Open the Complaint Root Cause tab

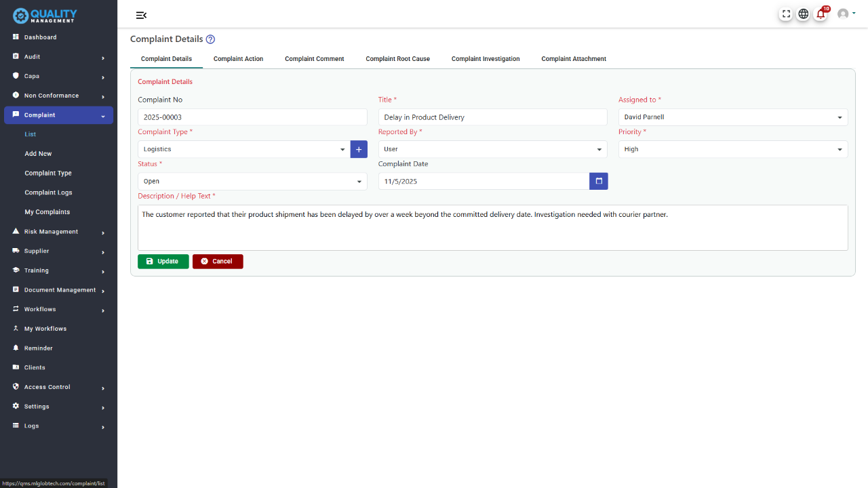tap(397, 59)
